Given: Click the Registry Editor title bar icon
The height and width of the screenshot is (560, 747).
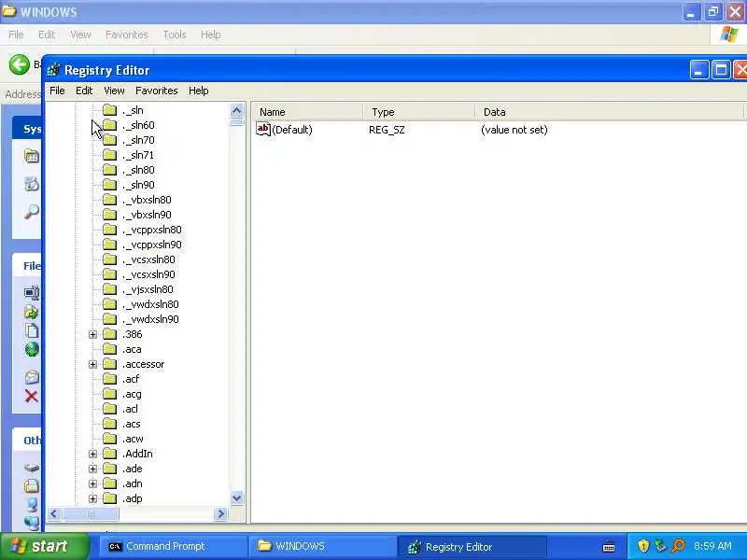Looking at the screenshot, I should [x=53, y=70].
